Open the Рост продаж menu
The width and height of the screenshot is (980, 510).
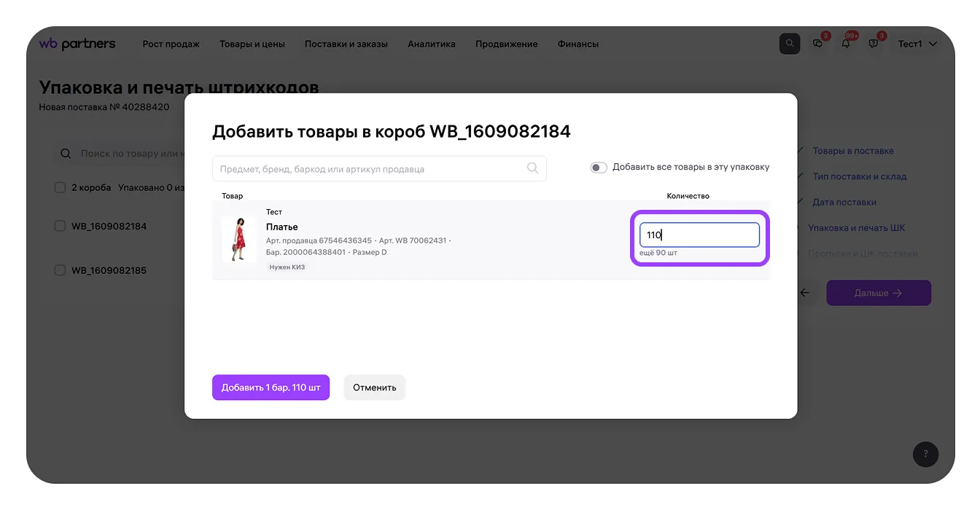pyautogui.click(x=171, y=44)
